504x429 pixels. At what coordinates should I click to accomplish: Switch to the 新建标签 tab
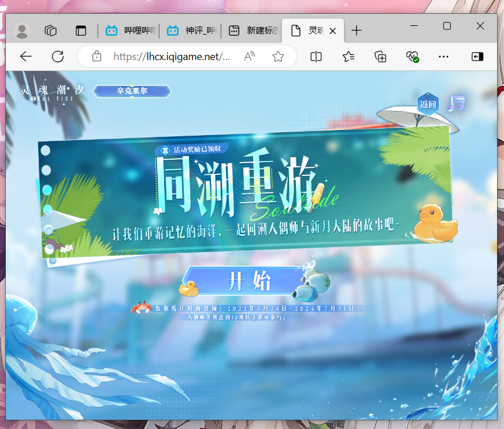(253, 31)
